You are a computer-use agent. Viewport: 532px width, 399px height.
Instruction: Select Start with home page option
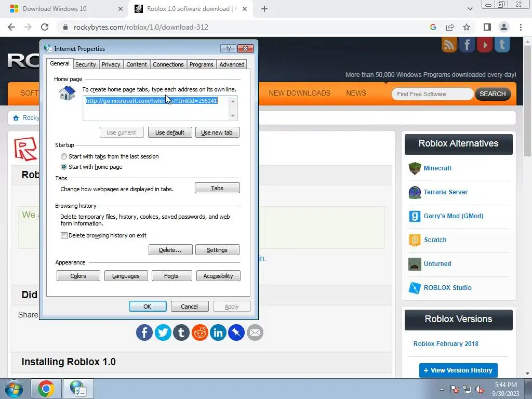pyautogui.click(x=64, y=167)
